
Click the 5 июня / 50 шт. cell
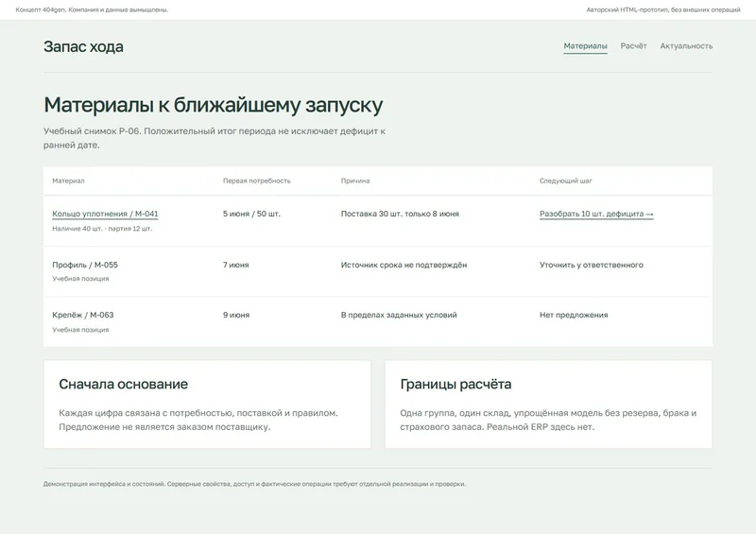click(x=251, y=214)
